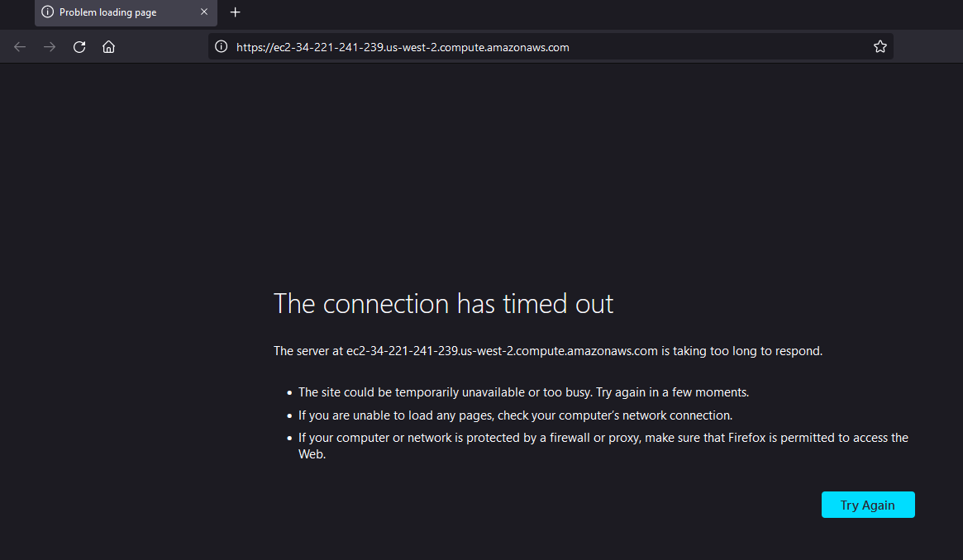Image resolution: width=963 pixels, height=560 pixels.
Task: Click the info icon on the tab
Action: point(47,12)
